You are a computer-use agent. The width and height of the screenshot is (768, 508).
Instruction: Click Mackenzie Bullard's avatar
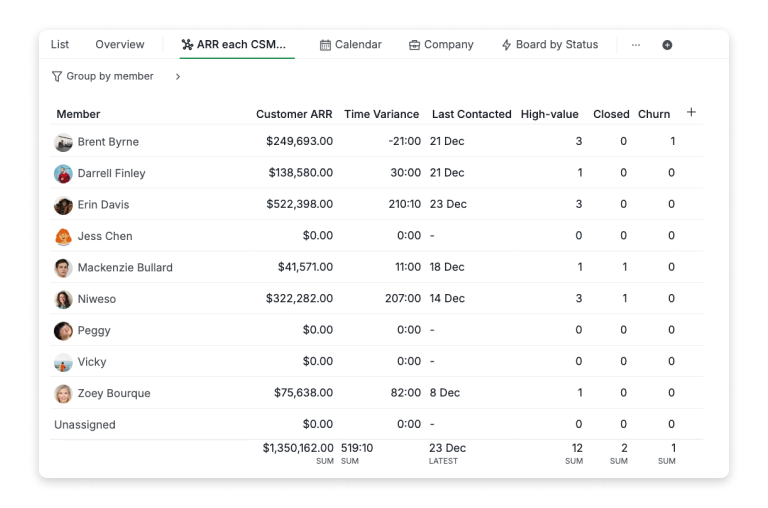[x=63, y=267]
